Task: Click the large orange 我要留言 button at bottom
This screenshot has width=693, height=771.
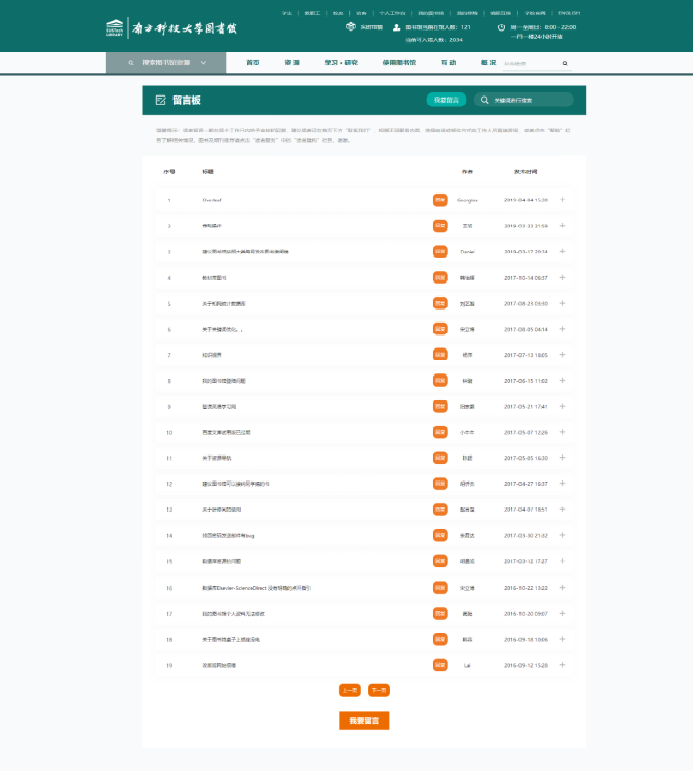Action: [x=364, y=721]
